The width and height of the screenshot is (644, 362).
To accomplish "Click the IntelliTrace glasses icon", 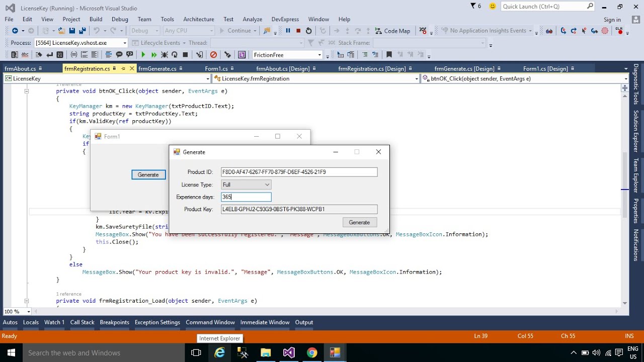I will point(549,31).
